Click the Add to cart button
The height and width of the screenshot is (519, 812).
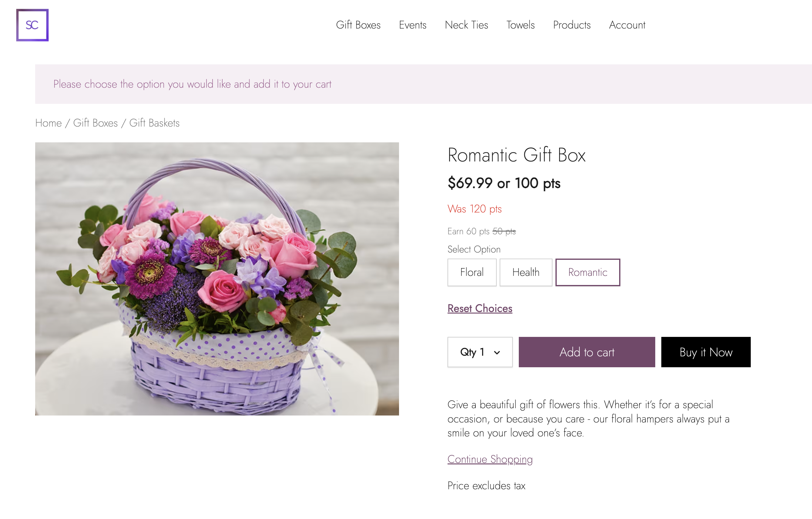tap(586, 351)
